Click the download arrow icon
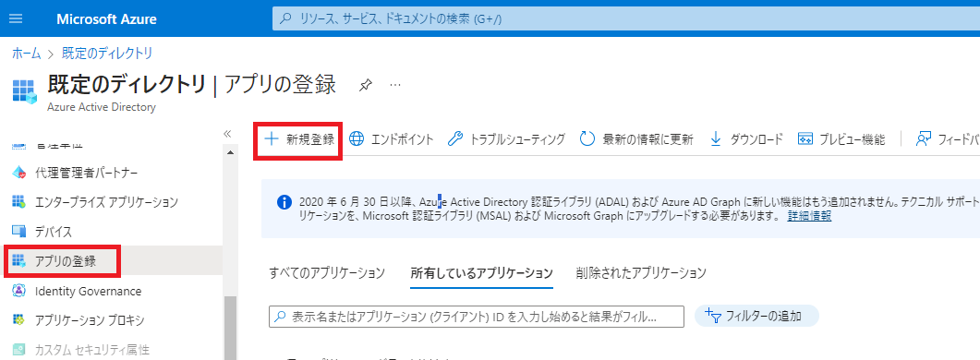This screenshot has height=360, width=980. coord(716,138)
